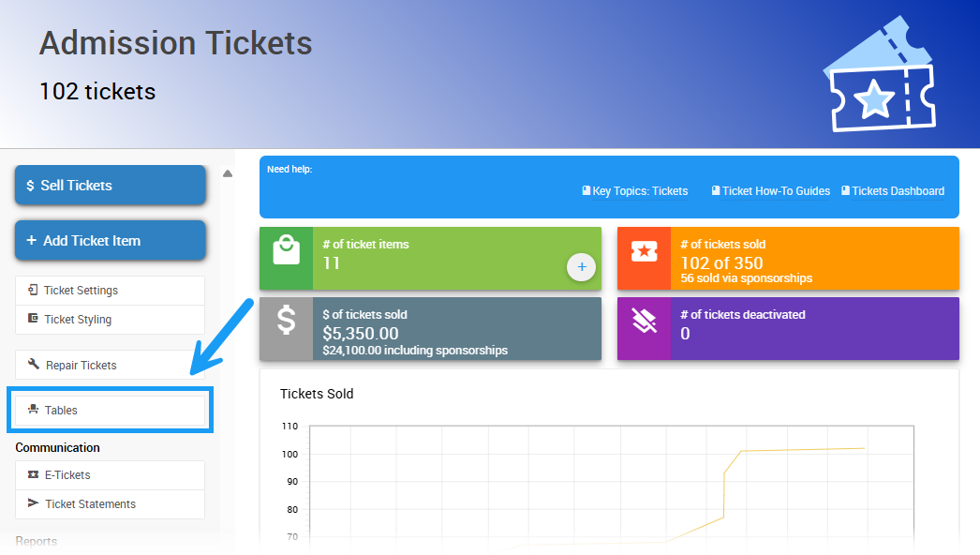This screenshot has height=555, width=980.
Task: Click the shopping bag ticket items icon
Action: tap(286, 250)
